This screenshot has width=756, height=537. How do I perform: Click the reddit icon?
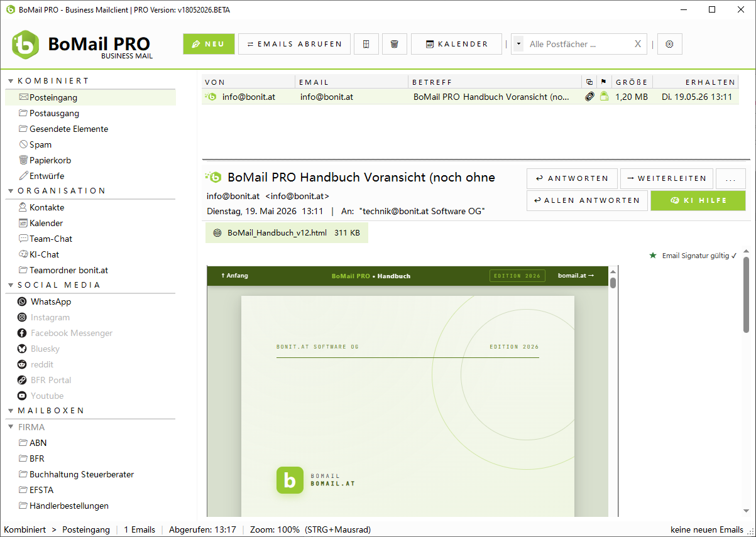[x=22, y=364]
